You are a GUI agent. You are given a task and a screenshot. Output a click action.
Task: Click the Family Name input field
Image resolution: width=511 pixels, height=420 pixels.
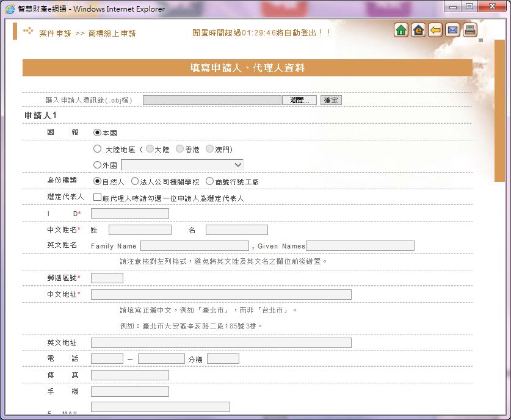(x=194, y=245)
